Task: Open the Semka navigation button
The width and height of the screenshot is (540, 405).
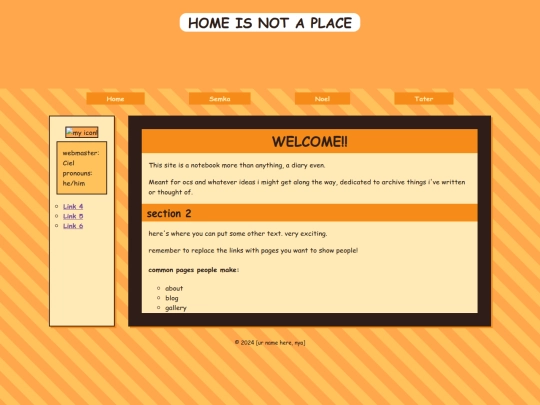Action: tap(220, 99)
